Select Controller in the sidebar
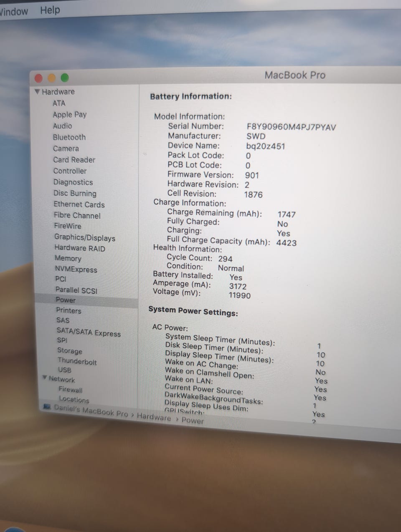The image size is (401, 532). click(x=70, y=171)
